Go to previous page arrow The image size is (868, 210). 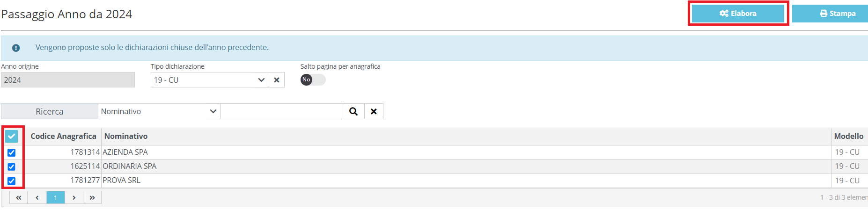37,197
